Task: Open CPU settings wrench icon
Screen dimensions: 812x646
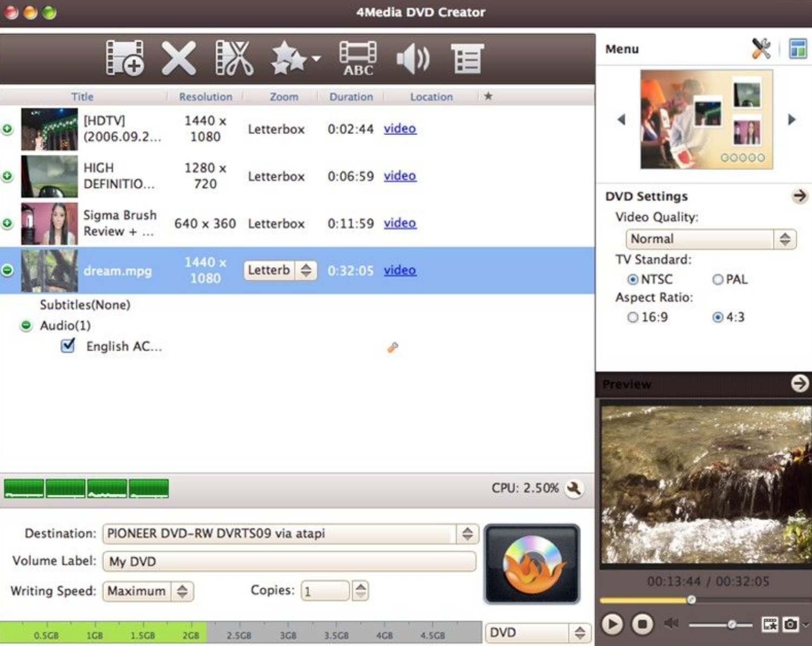Action: coord(573,488)
